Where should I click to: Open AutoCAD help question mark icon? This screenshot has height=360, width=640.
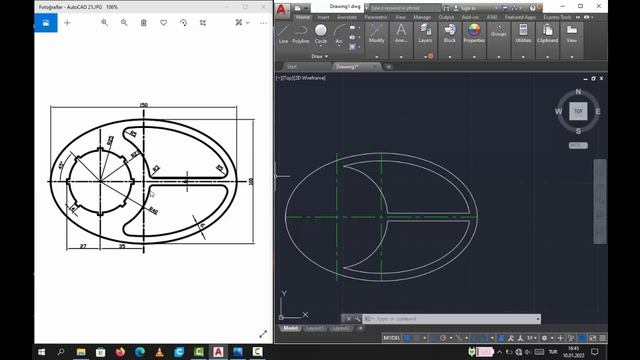[x=532, y=8]
